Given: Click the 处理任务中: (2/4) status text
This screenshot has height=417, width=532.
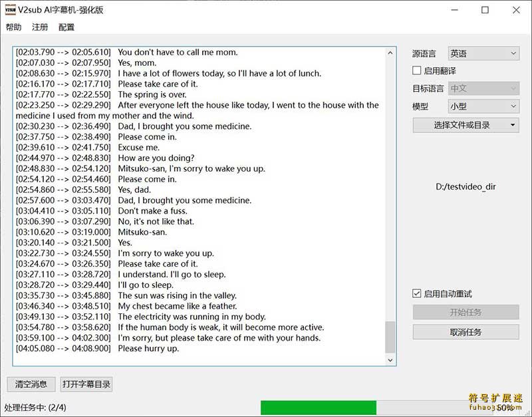Looking at the screenshot, I should (35, 408).
